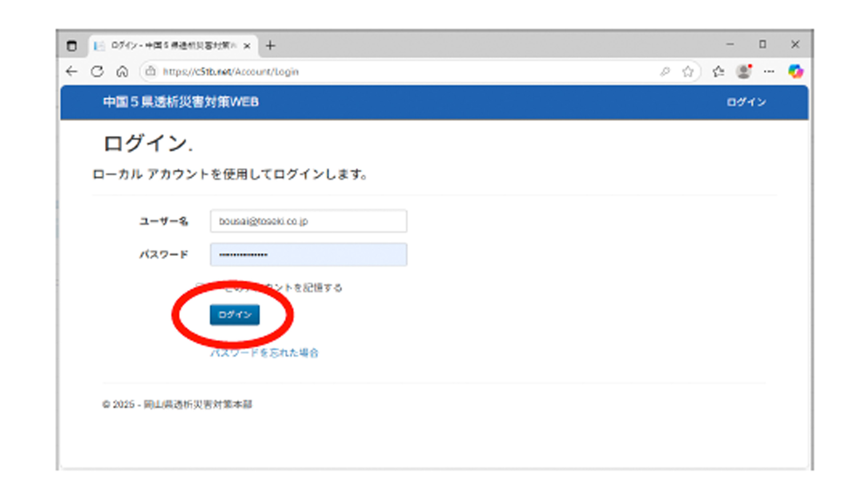Add page to favorites star icon

pos(688,72)
